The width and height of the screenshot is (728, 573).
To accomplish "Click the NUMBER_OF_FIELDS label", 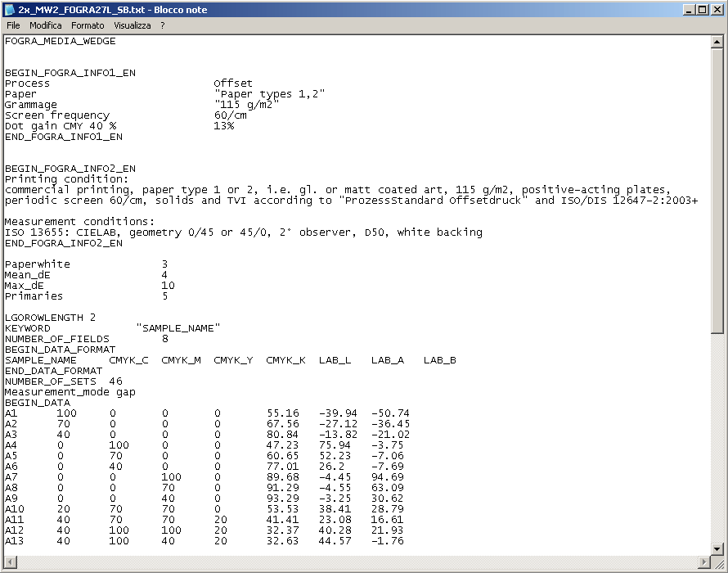I will (57, 339).
